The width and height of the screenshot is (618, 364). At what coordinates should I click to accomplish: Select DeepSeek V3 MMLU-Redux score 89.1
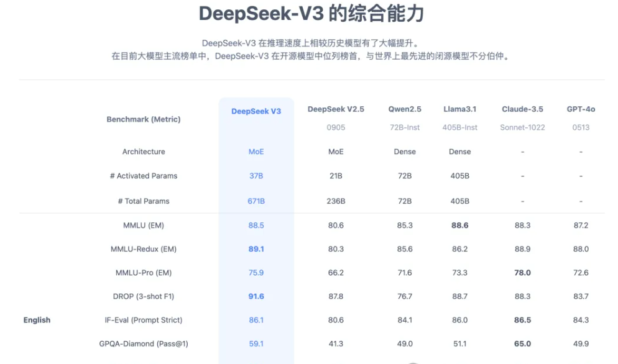[x=256, y=249]
